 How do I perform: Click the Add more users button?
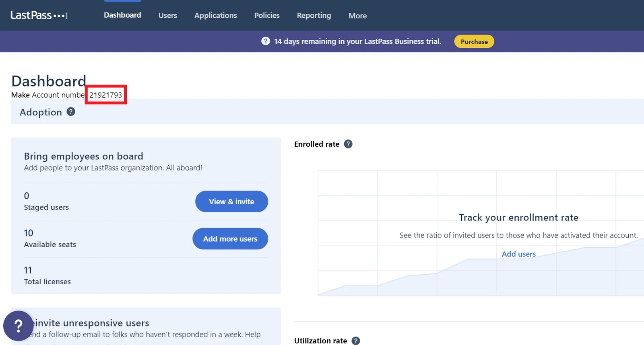pyautogui.click(x=230, y=239)
